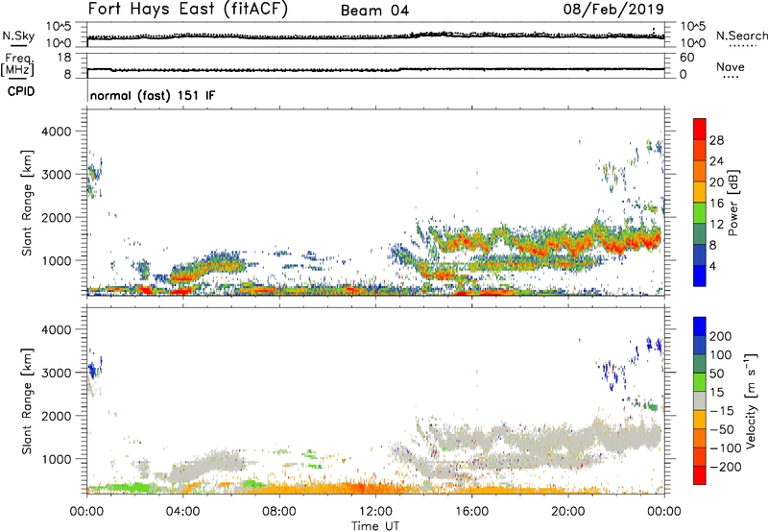
Task: Select the '−200' label on Velocity colorbar
Action: (x=726, y=467)
